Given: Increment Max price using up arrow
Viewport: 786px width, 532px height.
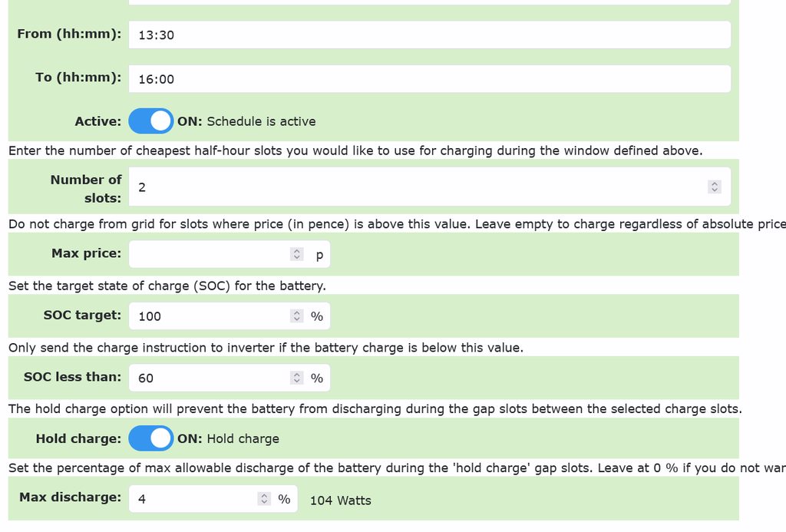Looking at the screenshot, I should (297, 251).
